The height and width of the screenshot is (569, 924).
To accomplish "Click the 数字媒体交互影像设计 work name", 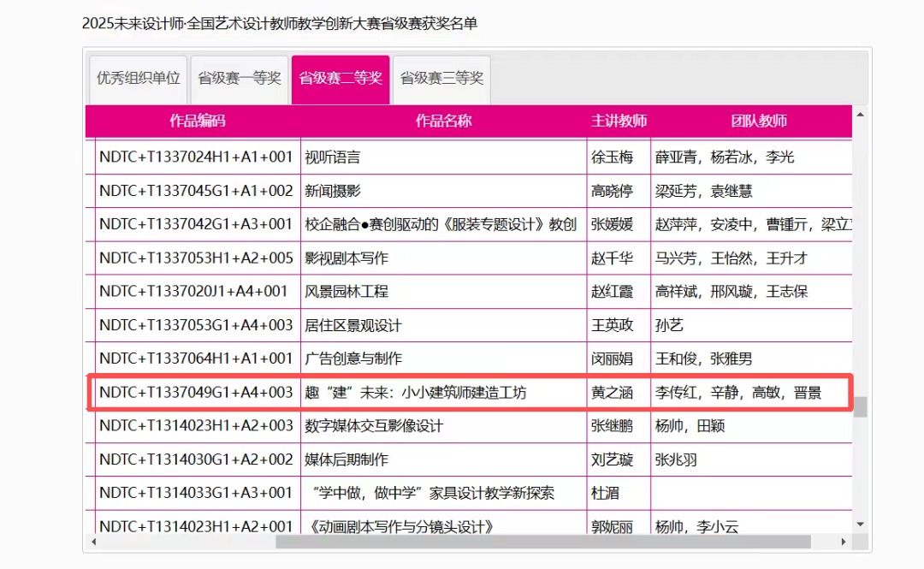I will tap(374, 426).
